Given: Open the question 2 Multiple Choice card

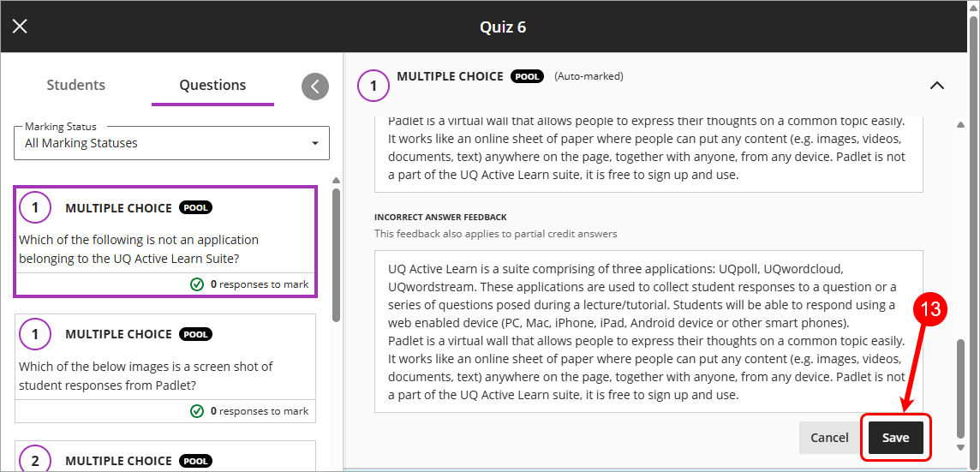Looking at the screenshot, I should (165, 456).
